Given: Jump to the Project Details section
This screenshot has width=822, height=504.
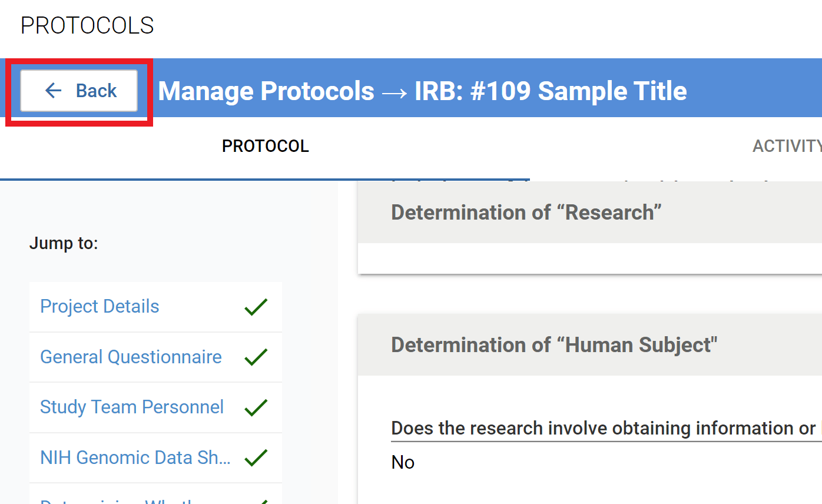Looking at the screenshot, I should 99,307.
